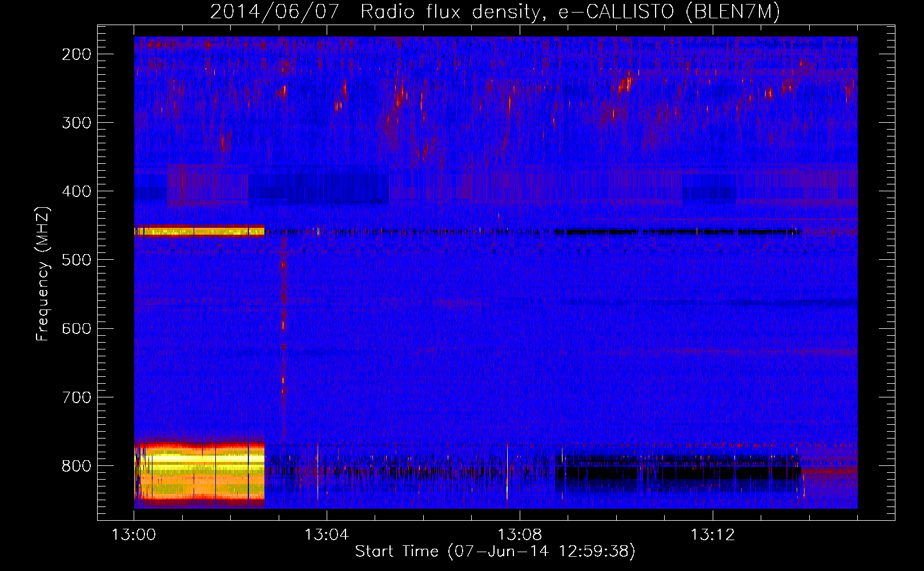924x571 pixels.
Task: Click the 13:04 time tick label
Action: (327, 535)
